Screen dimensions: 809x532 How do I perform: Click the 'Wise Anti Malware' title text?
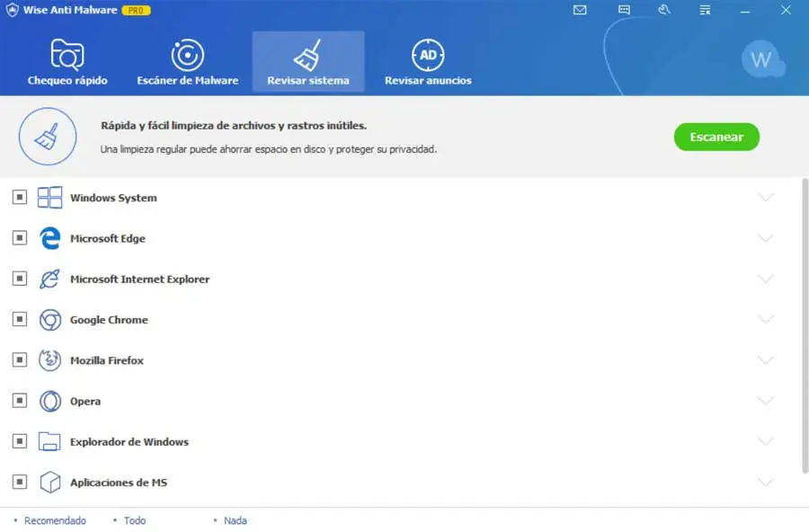pyautogui.click(x=70, y=10)
